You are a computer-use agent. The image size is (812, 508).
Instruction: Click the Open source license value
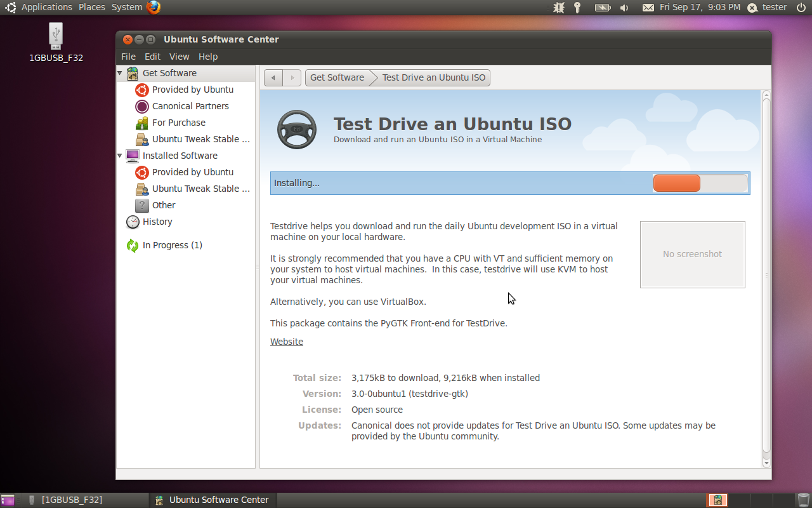tap(377, 410)
